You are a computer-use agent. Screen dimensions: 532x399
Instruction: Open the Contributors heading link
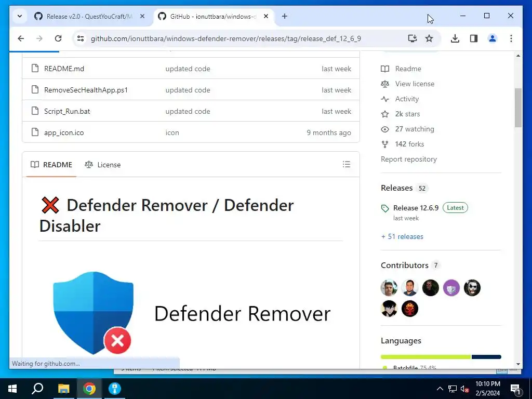pyautogui.click(x=404, y=265)
